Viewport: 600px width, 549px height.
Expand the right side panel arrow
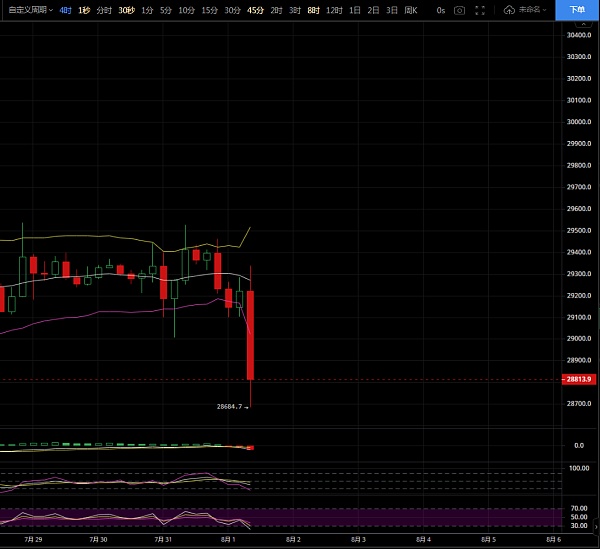pos(596,526)
